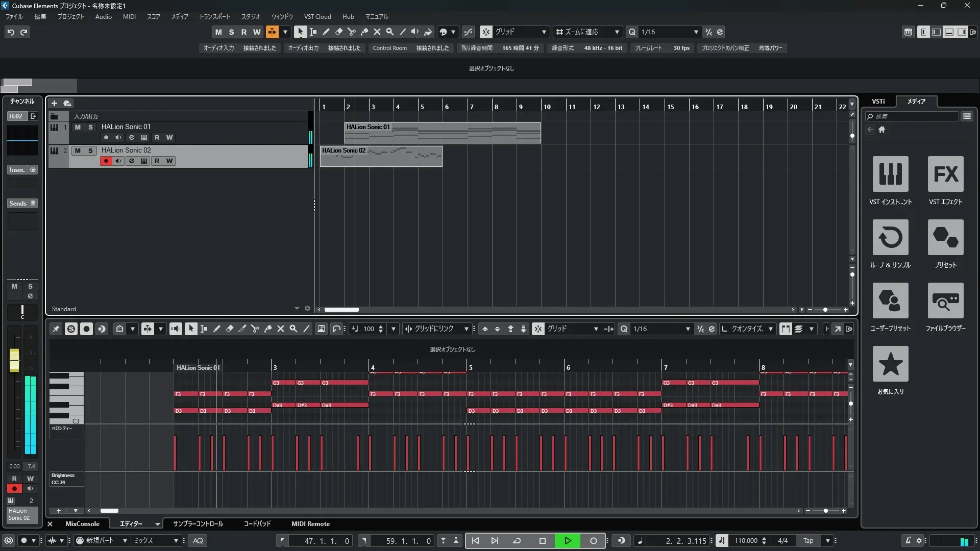Solo the HALion Sonic 02 track
This screenshot has height=551, width=980.
click(x=90, y=151)
